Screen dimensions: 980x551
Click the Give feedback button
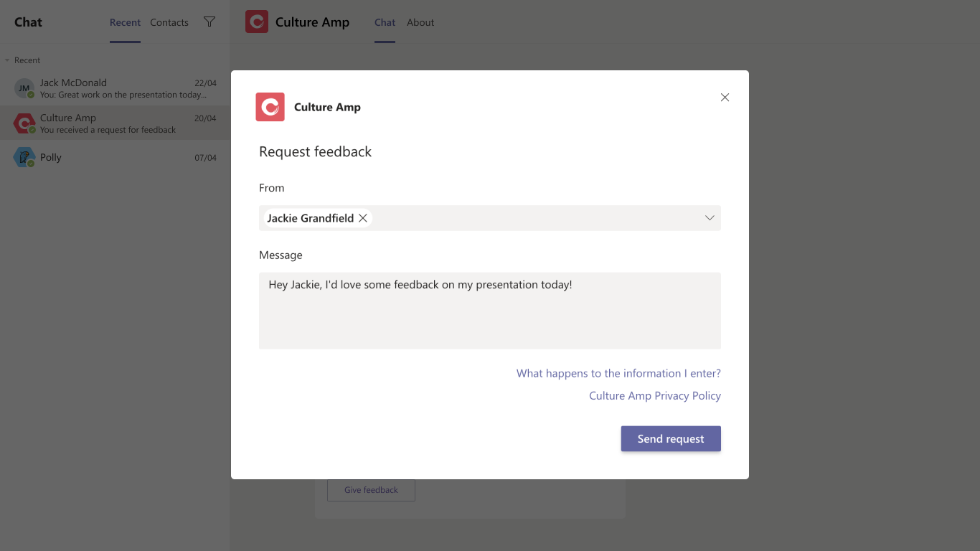(x=371, y=490)
